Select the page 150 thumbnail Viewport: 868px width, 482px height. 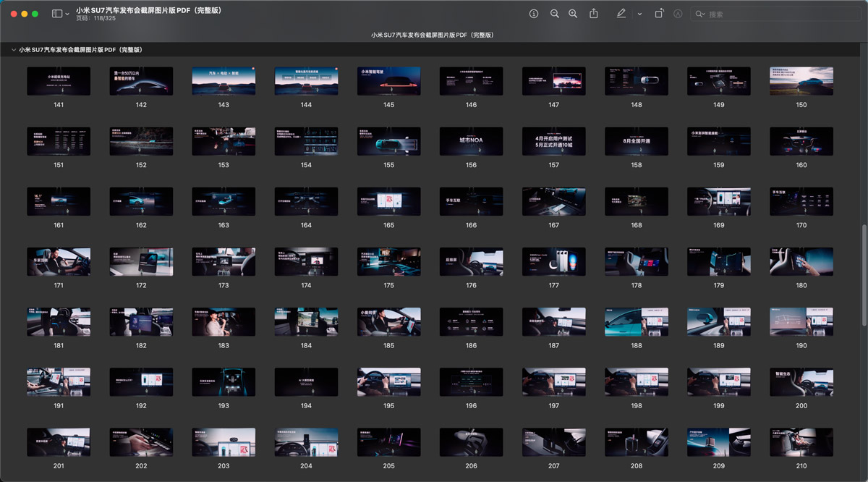(x=801, y=81)
